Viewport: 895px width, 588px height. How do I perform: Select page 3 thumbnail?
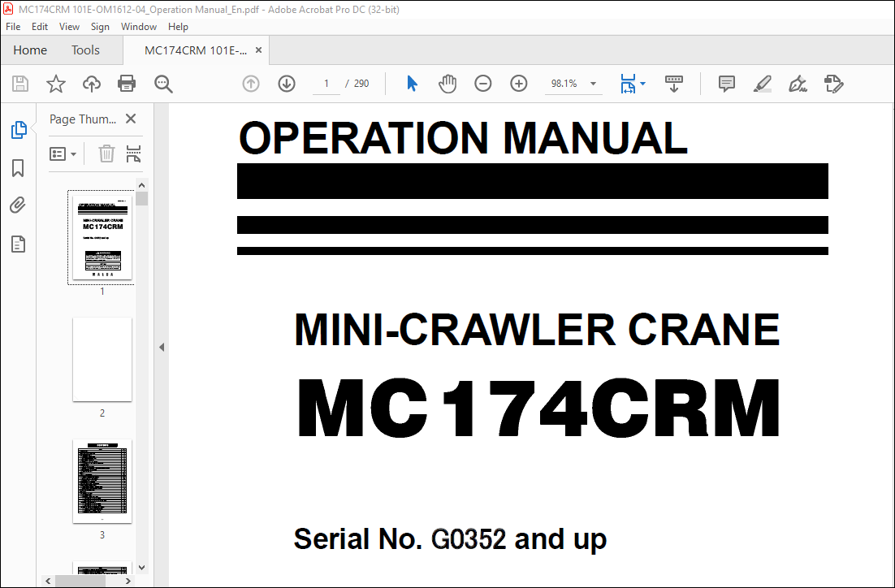(102, 482)
